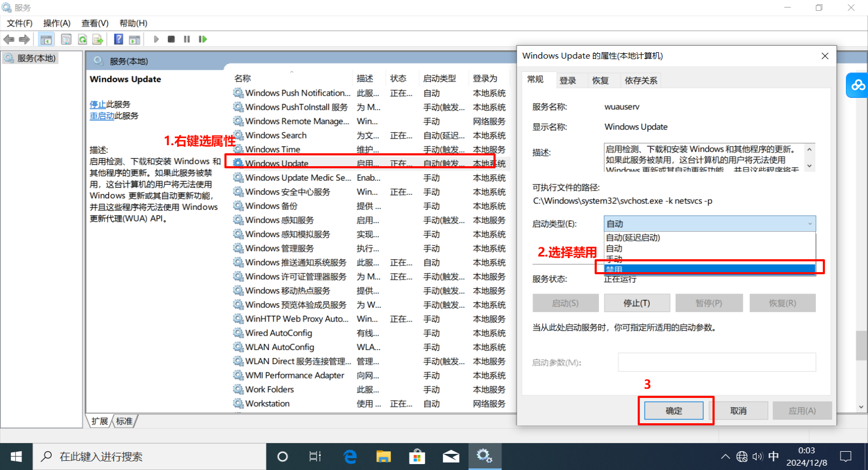Screen dimensions: 868x470
Task: Sort by 启动类型 column header
Action: click(444, 79)
